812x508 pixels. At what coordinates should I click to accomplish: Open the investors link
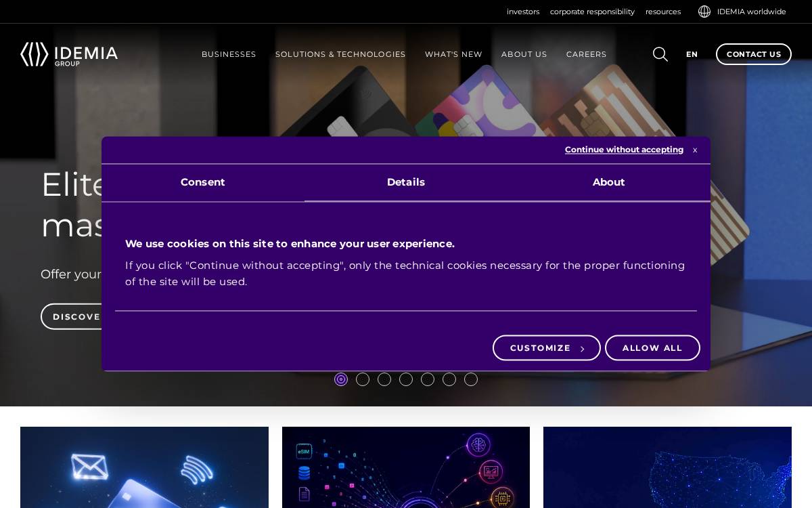point(523,12)
